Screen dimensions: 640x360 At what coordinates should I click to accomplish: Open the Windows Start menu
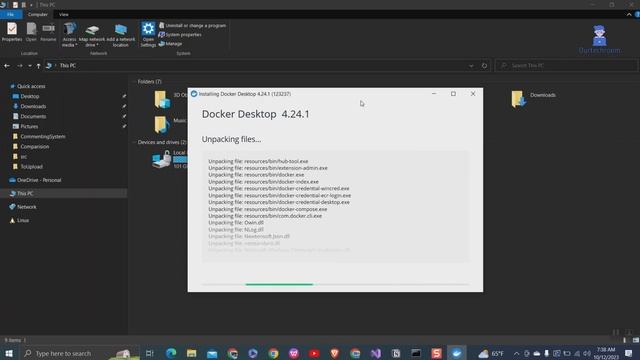coord(9,353)
